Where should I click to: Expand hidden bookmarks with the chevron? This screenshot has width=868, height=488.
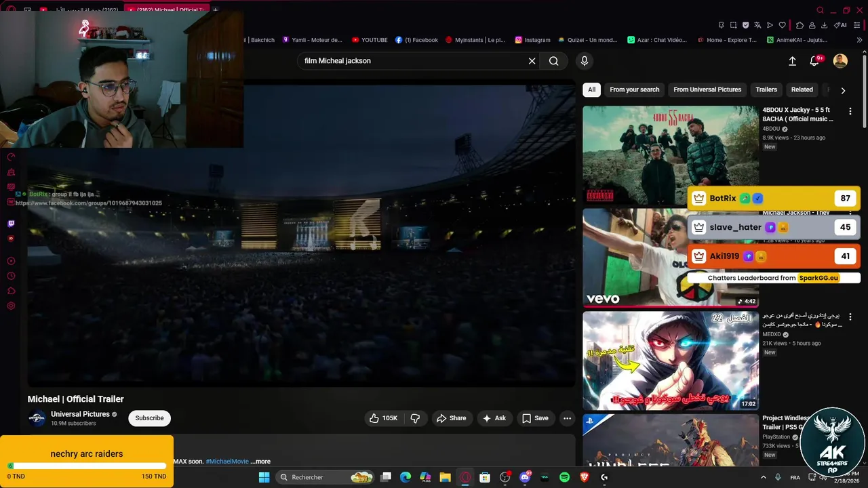[x=860, y=40]
